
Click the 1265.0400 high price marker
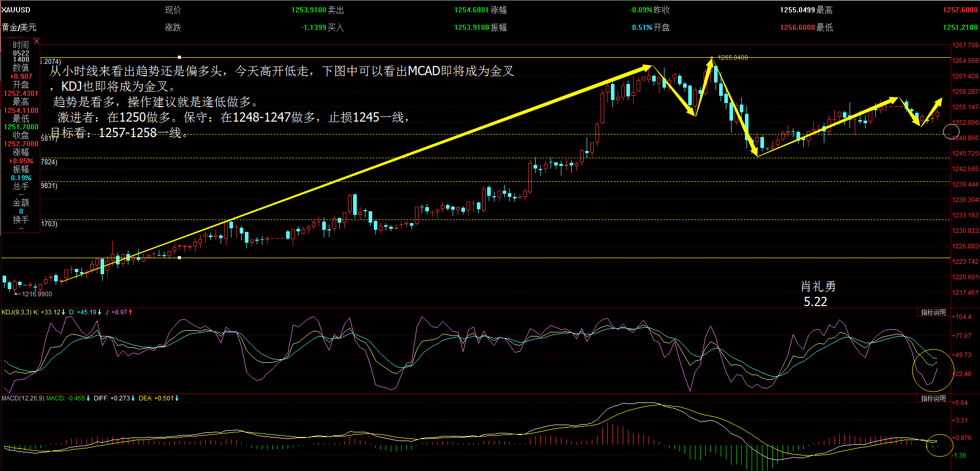point(733,58)
